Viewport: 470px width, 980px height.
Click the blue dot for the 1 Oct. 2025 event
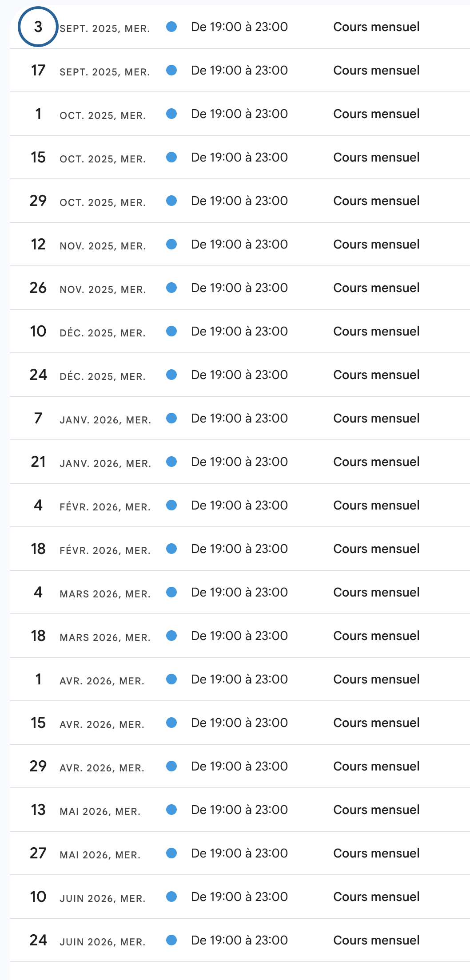click(171, 114)
